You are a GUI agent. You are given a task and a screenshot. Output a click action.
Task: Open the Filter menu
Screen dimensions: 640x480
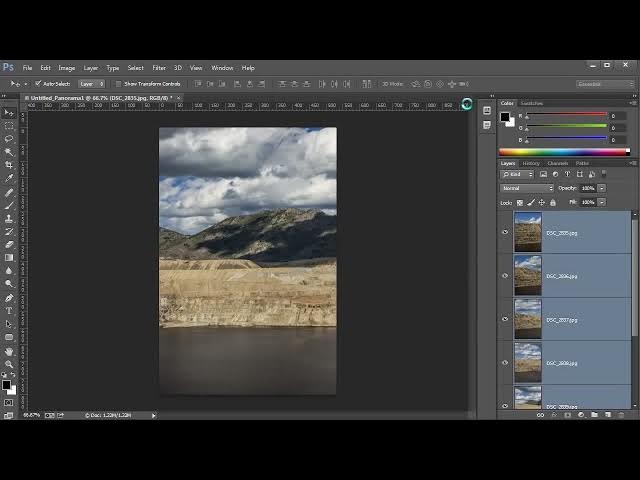pos(159,68)
